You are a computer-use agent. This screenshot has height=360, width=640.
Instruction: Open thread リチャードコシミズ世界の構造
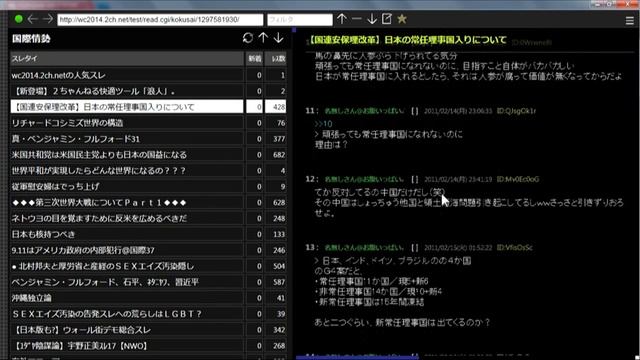click(127, 123)
